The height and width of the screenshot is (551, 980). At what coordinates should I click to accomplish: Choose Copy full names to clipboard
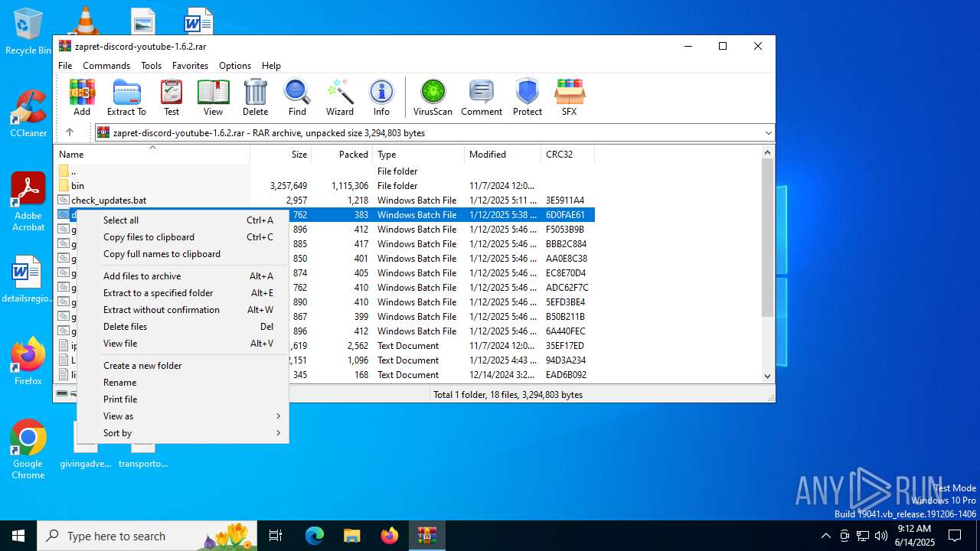(183, 254)
